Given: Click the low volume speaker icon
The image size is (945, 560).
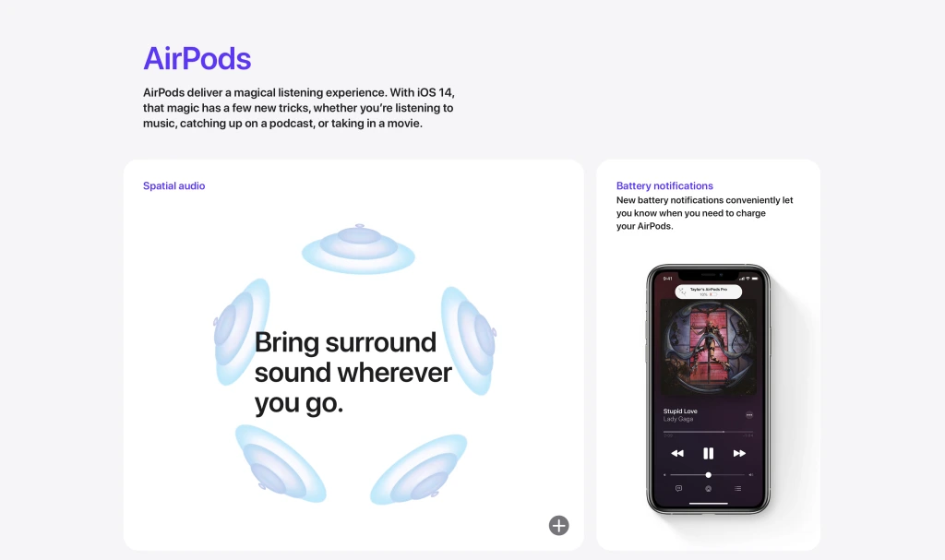Looking at the screenshot, I should pos(664,475).
